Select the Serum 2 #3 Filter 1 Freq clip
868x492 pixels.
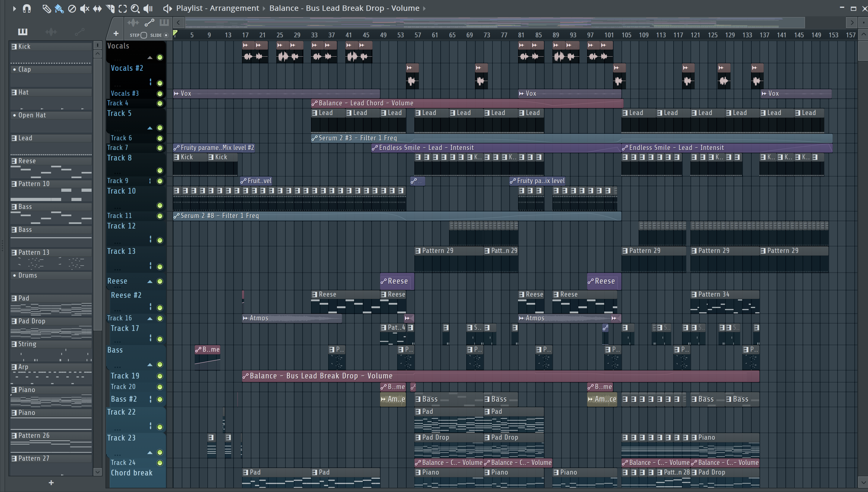tap(571, 138)
